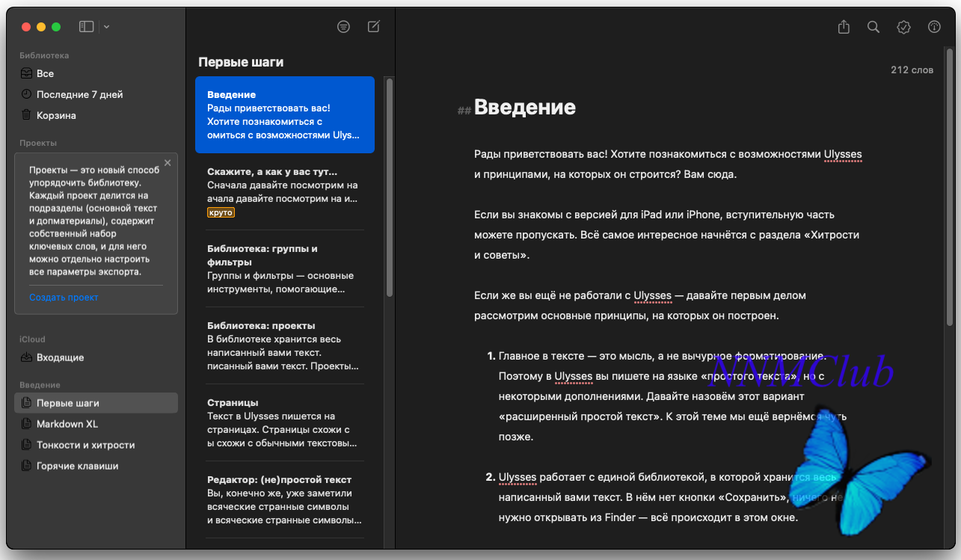Open the revision check badge icon

tap(903, 27)
